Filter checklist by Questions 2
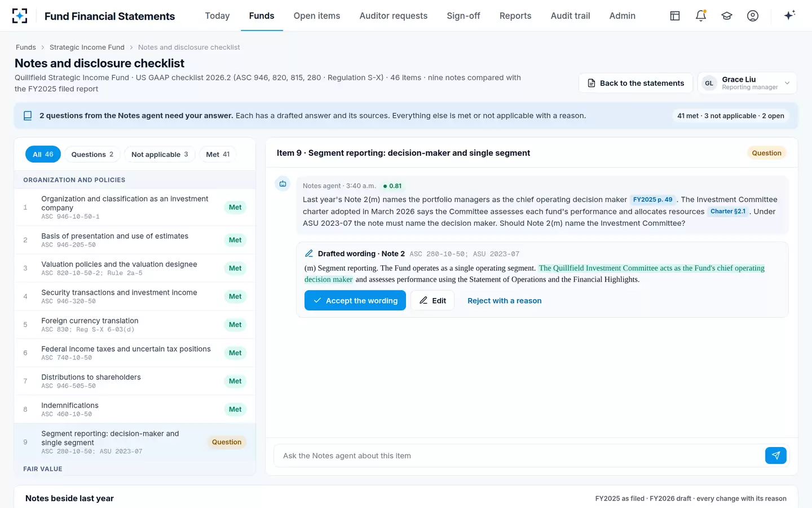 click(x=92, y=154)
